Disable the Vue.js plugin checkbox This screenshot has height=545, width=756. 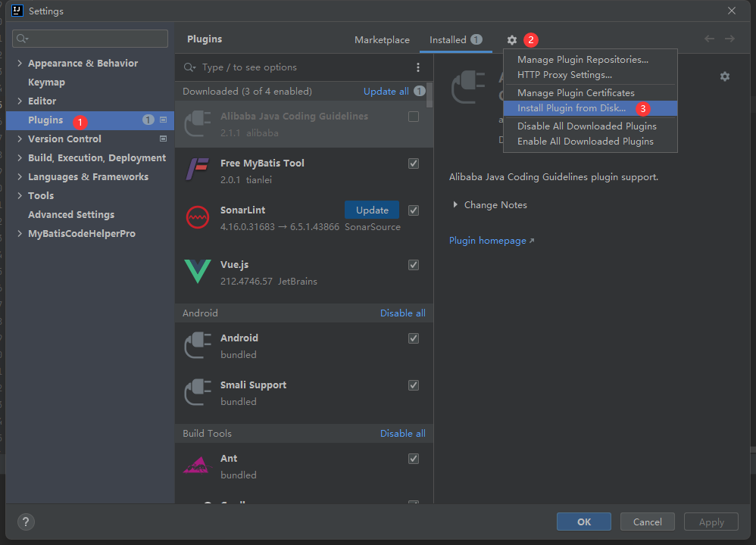pyautogui.click(x=413, y=265)
